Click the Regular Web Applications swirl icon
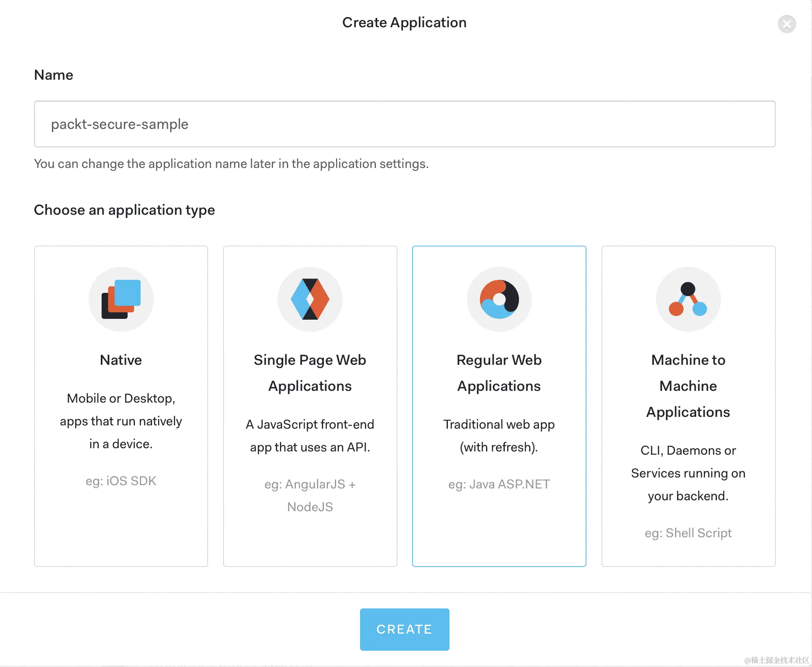The width and height of the screenshot is (812, 667). tap(499, 299)
